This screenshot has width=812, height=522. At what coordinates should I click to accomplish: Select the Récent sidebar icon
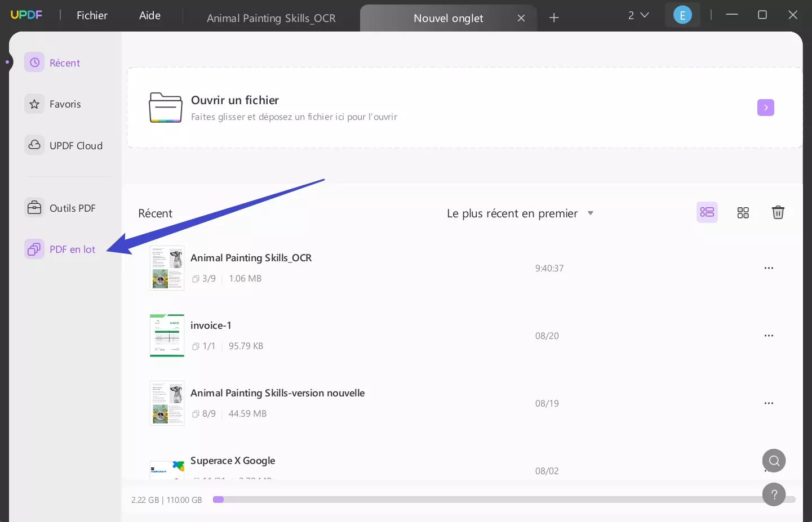coord(34,62)
